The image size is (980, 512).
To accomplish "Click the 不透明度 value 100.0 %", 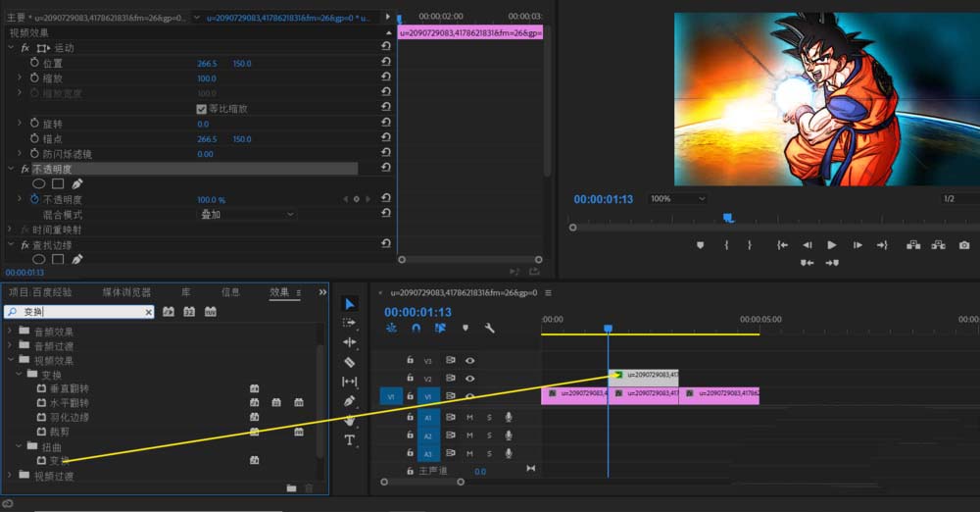I will tap(211, 199).
